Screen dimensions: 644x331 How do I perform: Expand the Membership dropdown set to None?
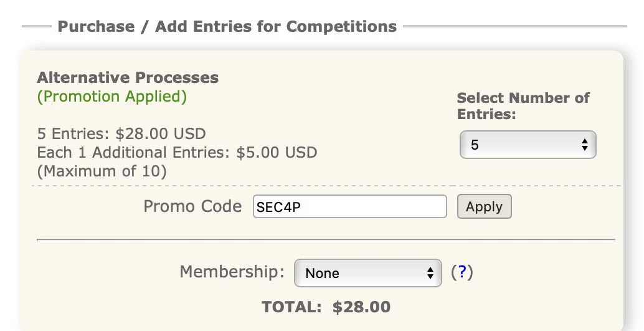click(x=367, y=273)
